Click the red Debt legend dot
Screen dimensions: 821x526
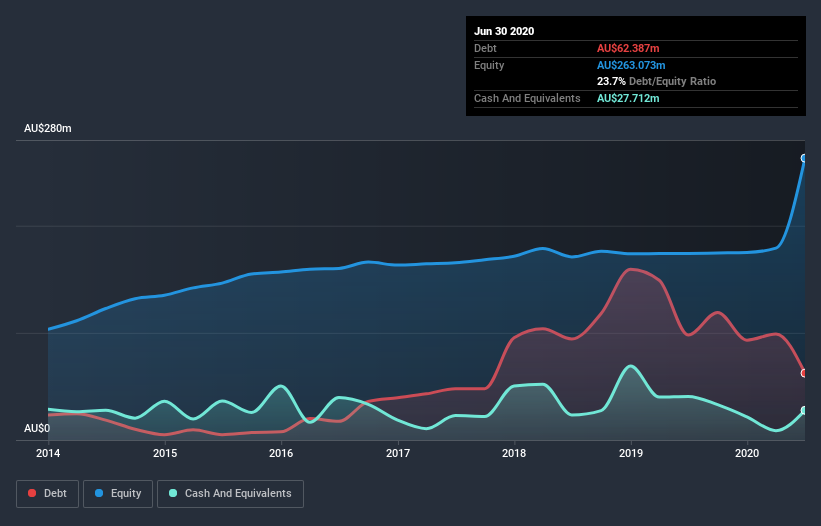tap(32, 493)
